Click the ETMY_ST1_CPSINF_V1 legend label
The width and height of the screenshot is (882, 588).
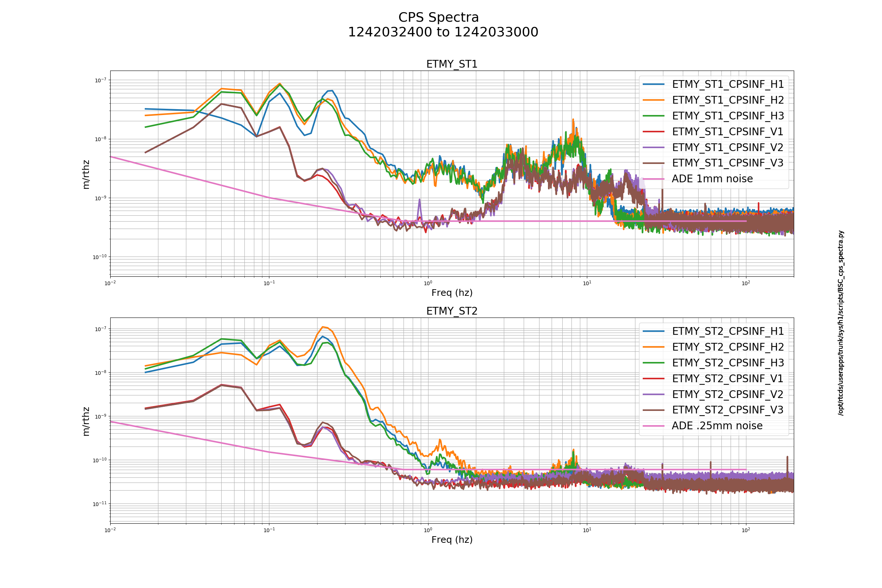[x=728, y=132]
